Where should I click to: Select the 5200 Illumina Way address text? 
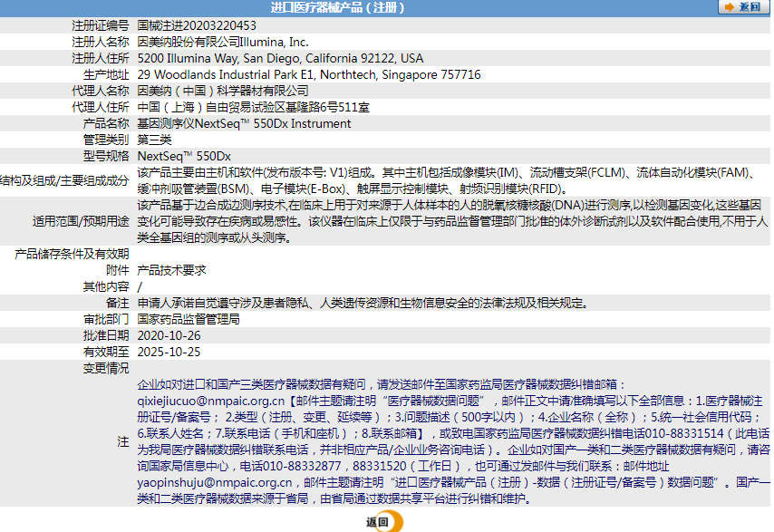click(280, 58)
